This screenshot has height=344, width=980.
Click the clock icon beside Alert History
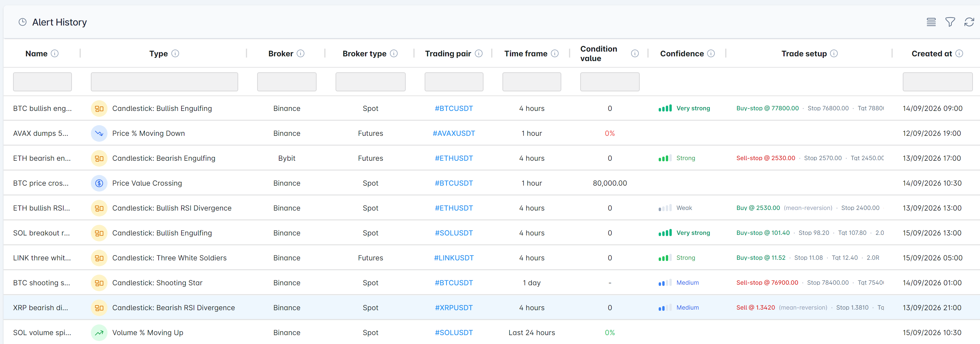pyautogui.click(x=23, y=22)
